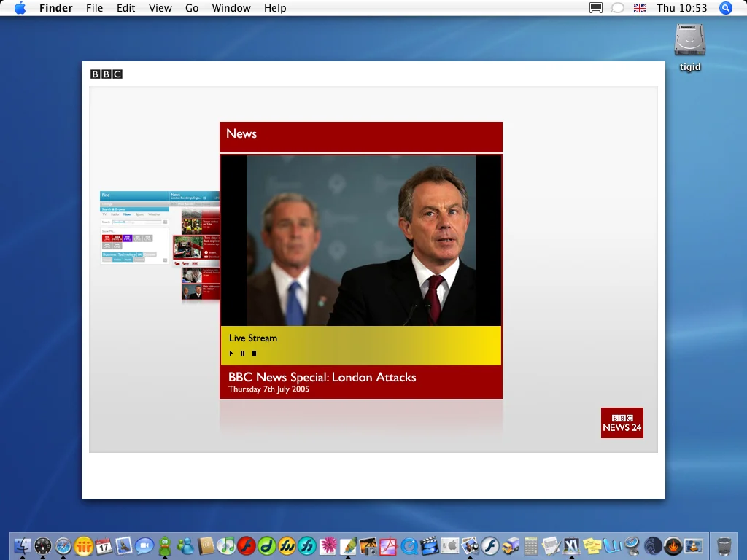The width and height of the screenshot is (747, 560).
Task: Open Stickies from the Dock
Action: (x=592, y=545)
